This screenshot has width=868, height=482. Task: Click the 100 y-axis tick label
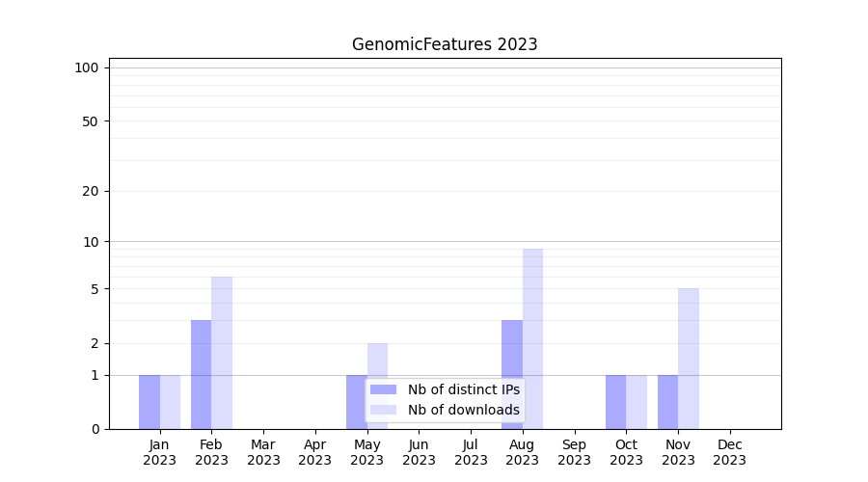(x=87, y=67)
